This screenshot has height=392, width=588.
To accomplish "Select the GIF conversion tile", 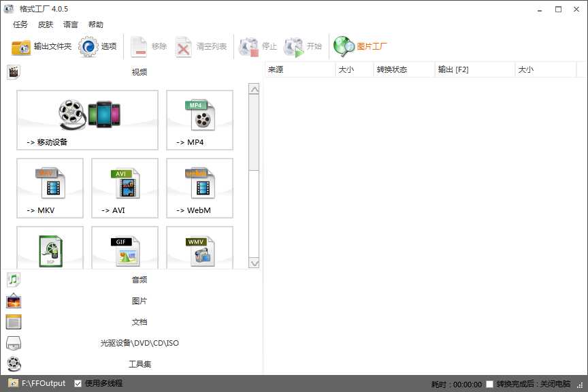I will point(125,248).
